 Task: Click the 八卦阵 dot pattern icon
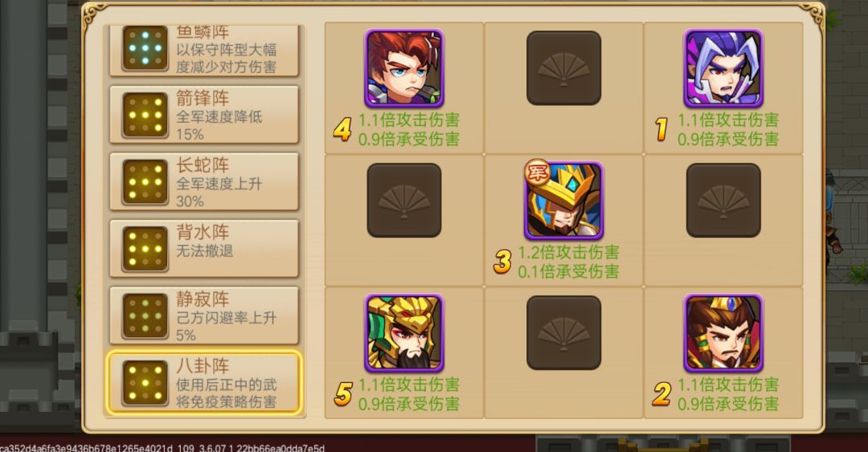click(x=145, y=383)
